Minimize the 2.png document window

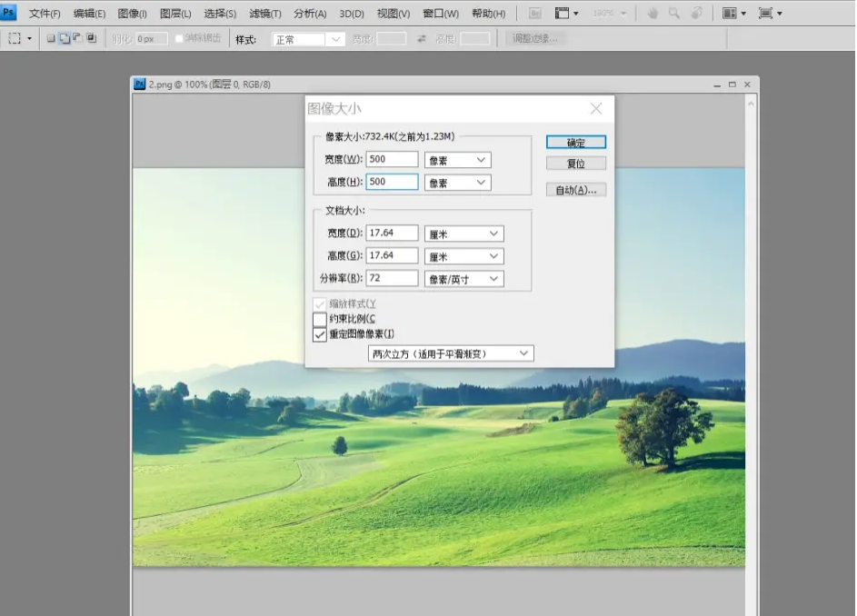pos(717,84)
